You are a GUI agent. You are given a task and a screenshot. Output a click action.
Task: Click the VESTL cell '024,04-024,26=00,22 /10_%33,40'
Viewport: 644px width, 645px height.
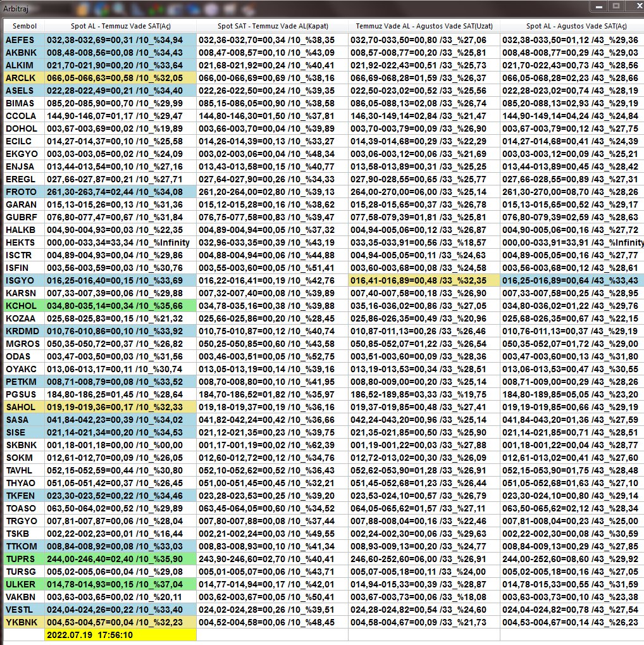[x=120, y=610]
